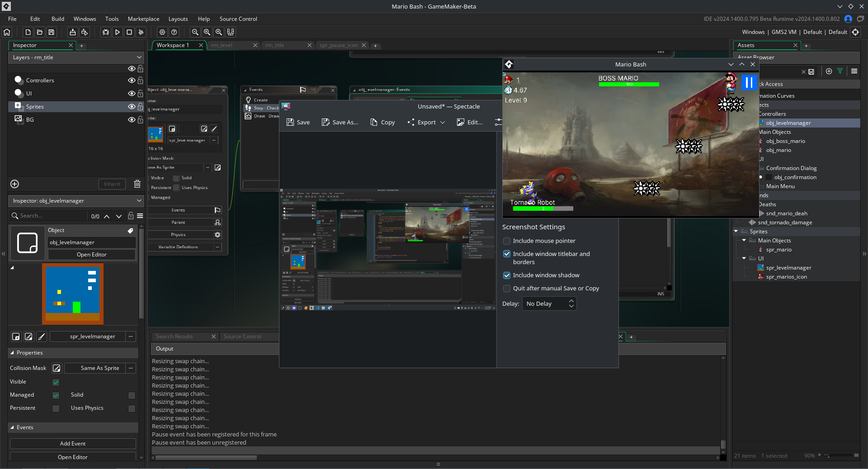Click Save As... in Spectacle
868x469 pixels.
[340, 123]
